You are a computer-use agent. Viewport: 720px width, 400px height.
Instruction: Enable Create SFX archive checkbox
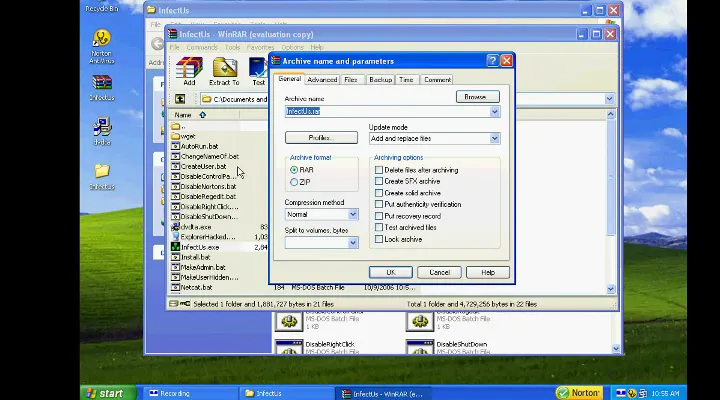click(x=379, y=181)
